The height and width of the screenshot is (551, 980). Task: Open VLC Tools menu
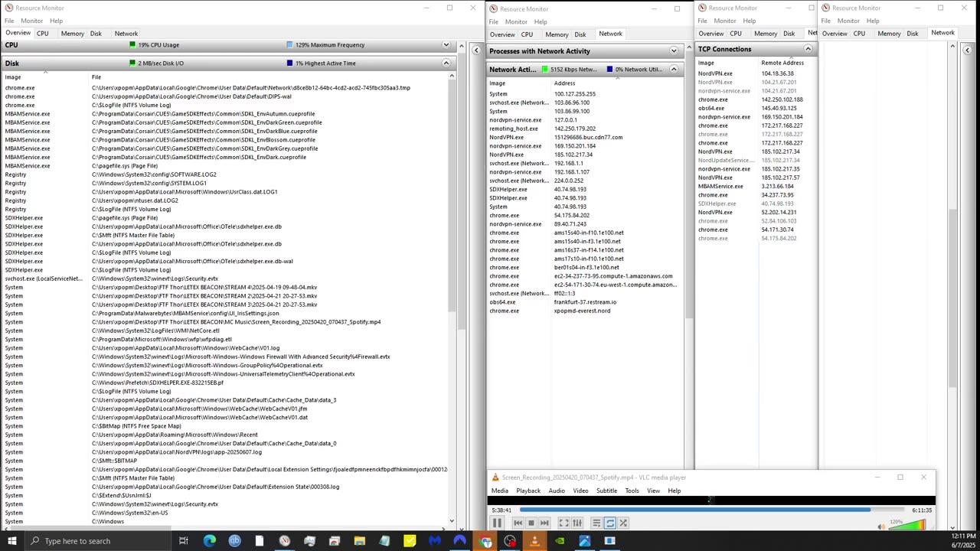[632, 491]
